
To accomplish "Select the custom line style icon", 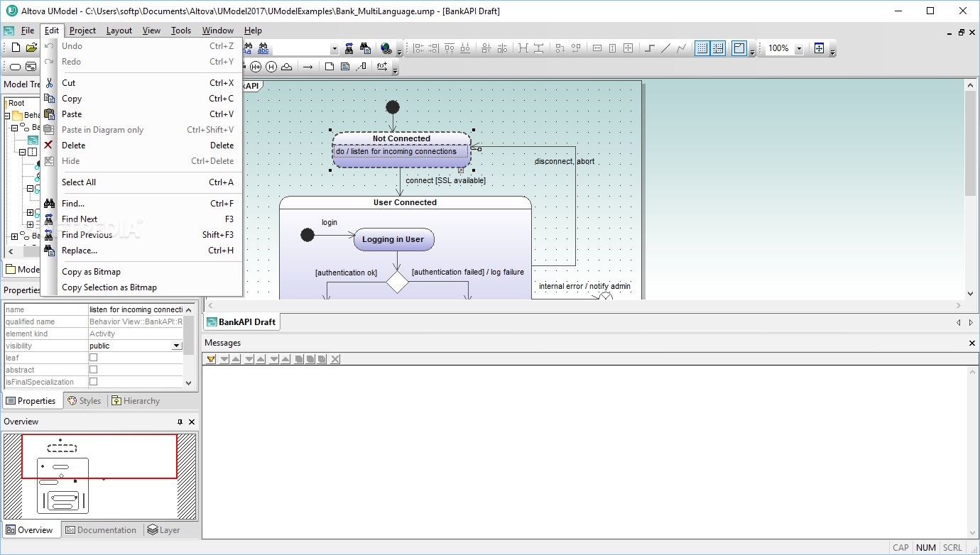I will 682,48.
